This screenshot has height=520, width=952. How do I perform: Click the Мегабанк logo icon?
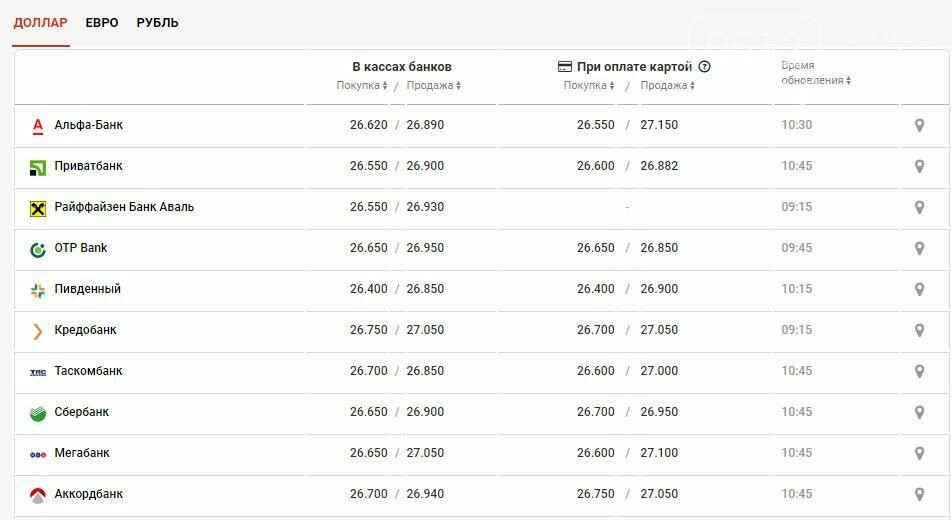[x=38, y=454]
